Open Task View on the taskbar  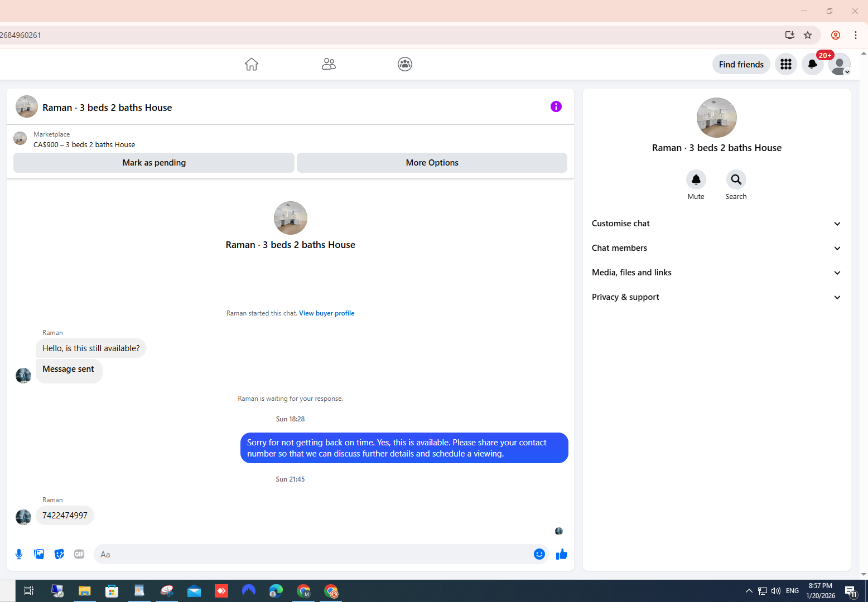pyautogui.click(x=29, y=591)
